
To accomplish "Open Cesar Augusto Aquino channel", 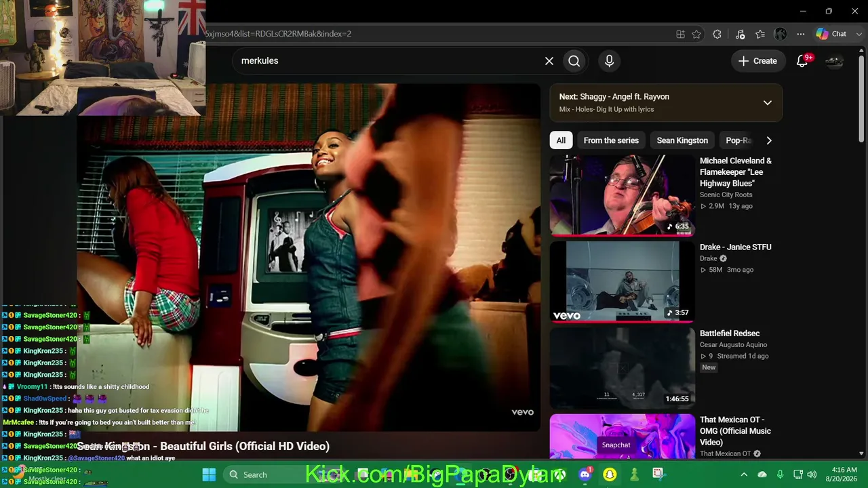I will (734, 345).
